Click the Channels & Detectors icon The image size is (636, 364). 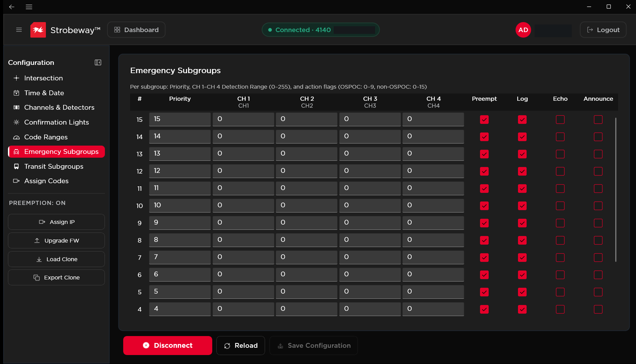click(16, 107)
